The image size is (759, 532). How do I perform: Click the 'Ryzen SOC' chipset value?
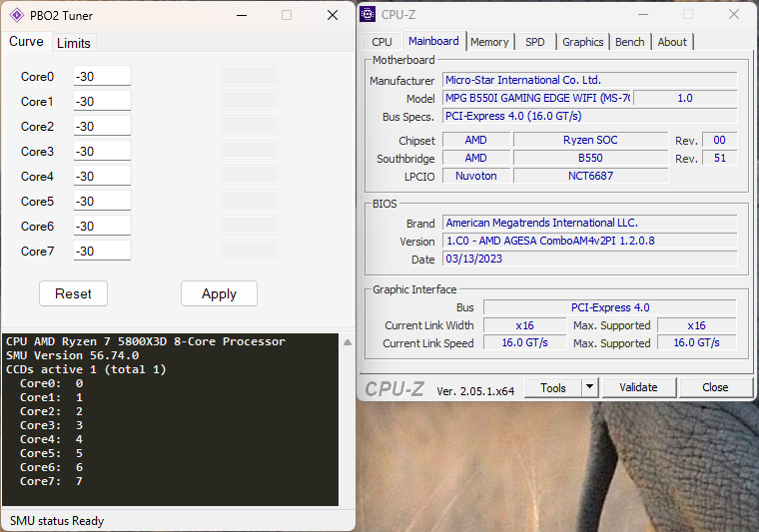point(590,140)
